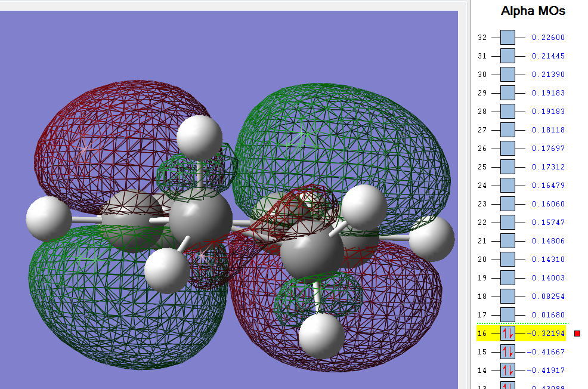
Task: Select the orbital box for MO 22
Action: coord(507,223)
